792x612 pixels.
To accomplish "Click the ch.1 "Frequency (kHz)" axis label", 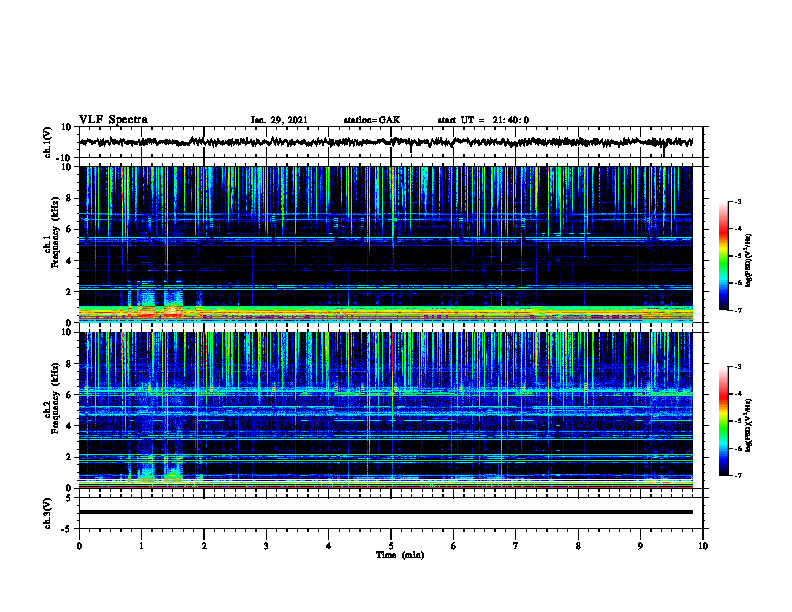I will [55, 233].
